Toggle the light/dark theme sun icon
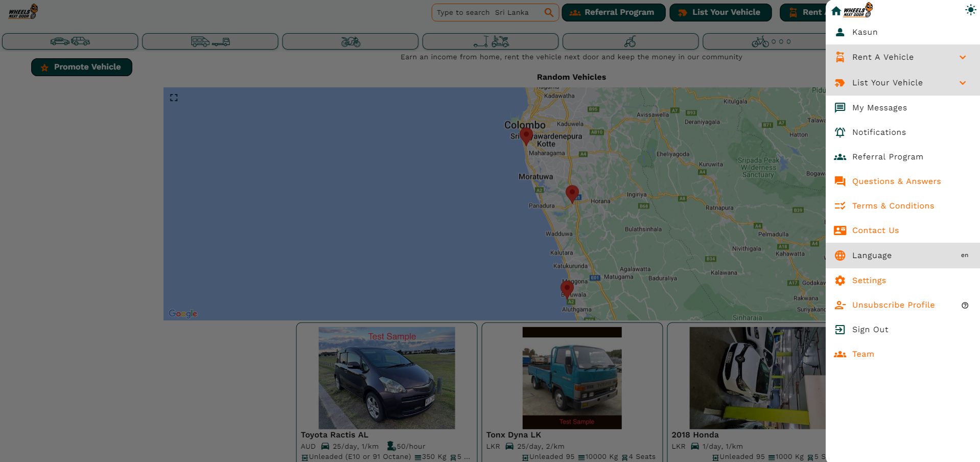 pos(970,10)
